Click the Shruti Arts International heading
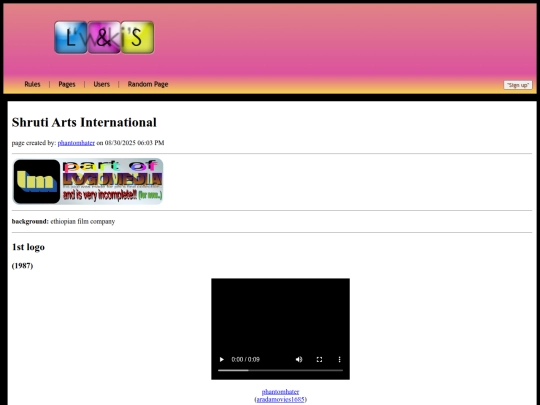The image size is (540, 405). (84, 122)
